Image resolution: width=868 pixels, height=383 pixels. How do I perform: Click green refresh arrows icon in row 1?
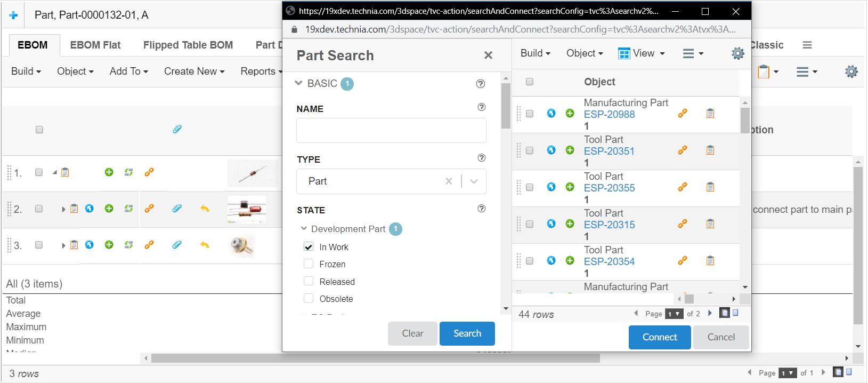[x=128, y=172]
